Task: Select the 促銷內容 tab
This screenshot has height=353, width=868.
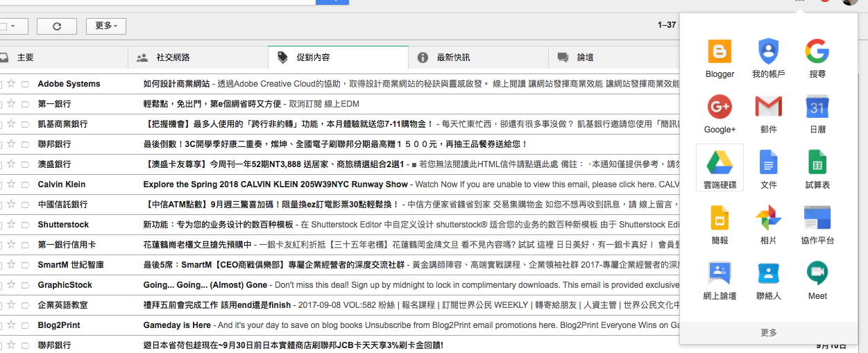Action: (x=338, y=58)
